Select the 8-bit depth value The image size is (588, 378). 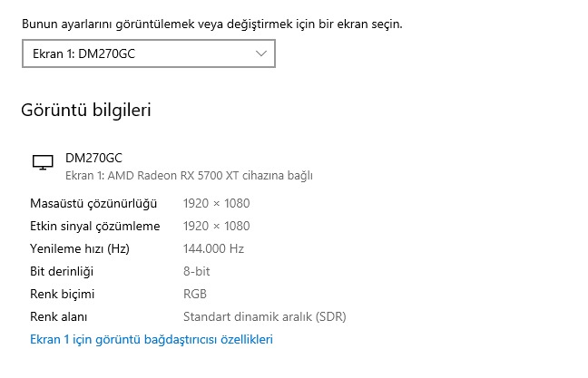coord(198,271)
